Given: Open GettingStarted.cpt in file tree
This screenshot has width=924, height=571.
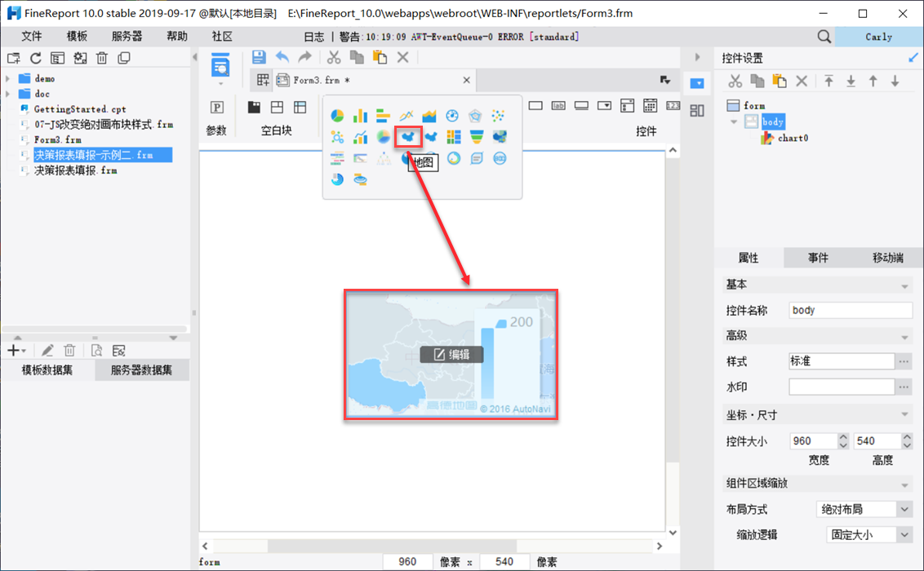Looking at the screenshot, I should (x=79, y=109).
